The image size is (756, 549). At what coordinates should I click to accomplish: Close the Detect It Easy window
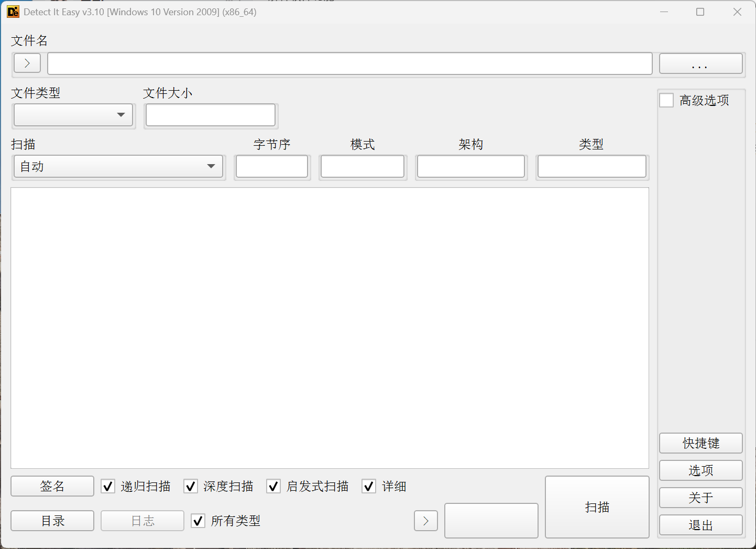click(x=737, y=12)
